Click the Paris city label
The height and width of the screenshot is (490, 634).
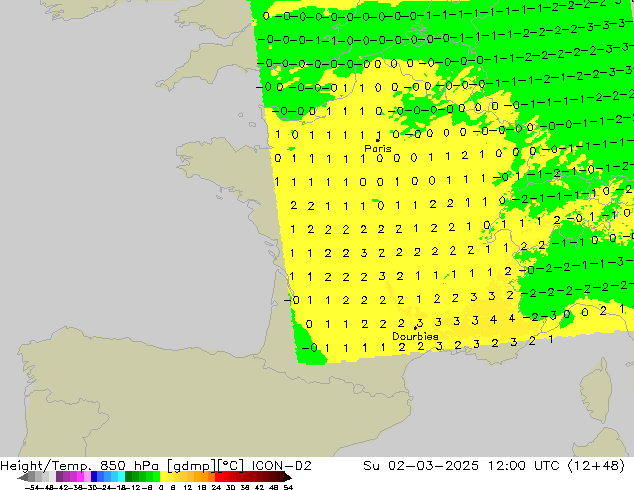(x=378, y=148)
